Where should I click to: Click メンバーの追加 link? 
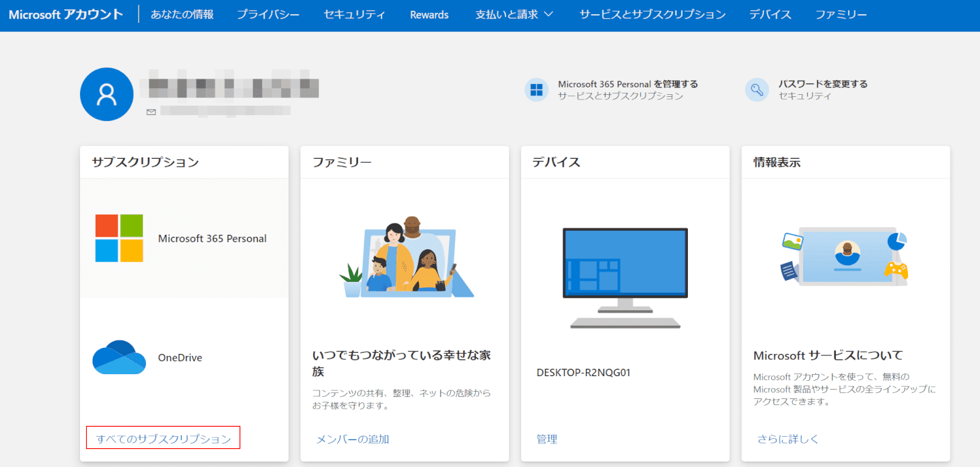tap(353, 439)
